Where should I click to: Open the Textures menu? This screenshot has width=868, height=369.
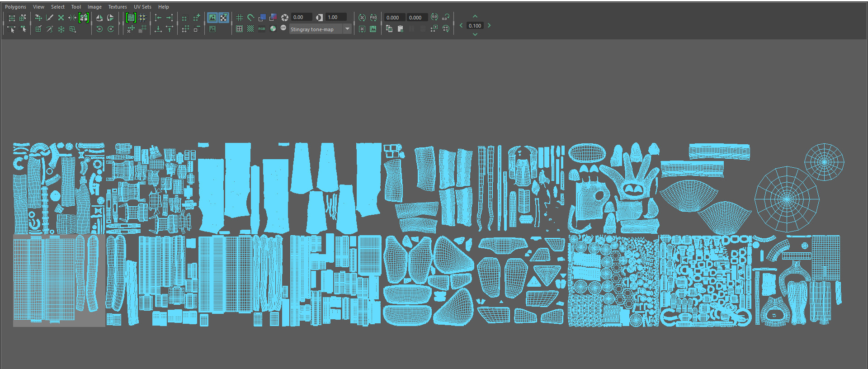coord(118,7)
